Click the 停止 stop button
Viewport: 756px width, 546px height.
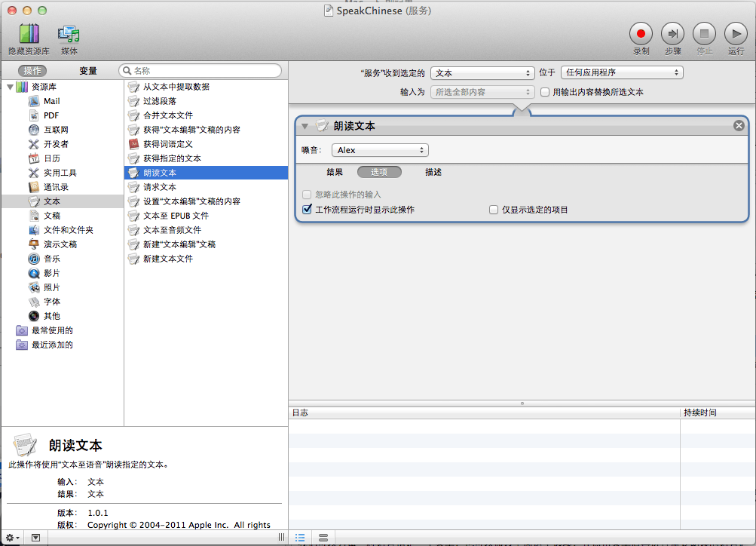click(705, 34)
